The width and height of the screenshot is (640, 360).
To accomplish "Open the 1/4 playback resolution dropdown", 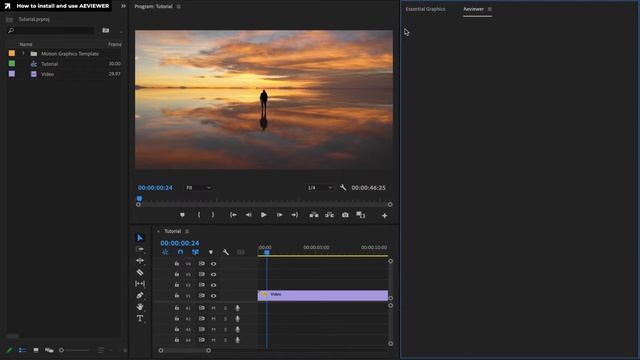I will 320,188.
